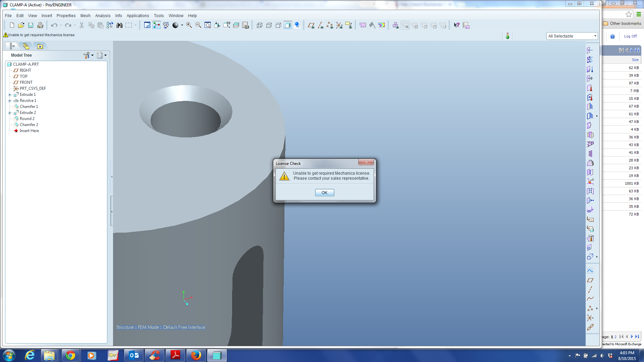Image resolution: width=644 pixels, height=362 pixels.
Task: Switch to the Folder Browser navigator tab
Action: [x=26, y=46]
